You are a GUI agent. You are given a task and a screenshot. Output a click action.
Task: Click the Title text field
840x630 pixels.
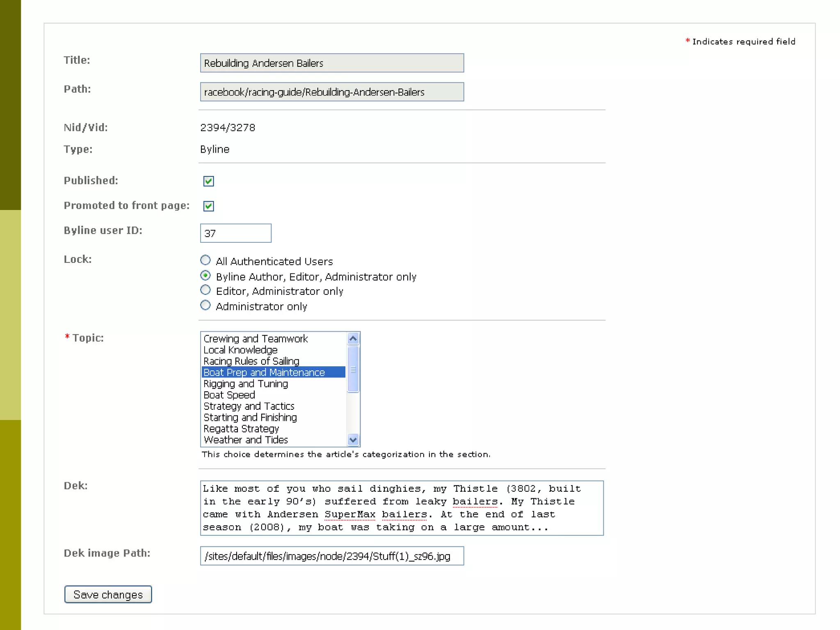click(x=332, y=63)
